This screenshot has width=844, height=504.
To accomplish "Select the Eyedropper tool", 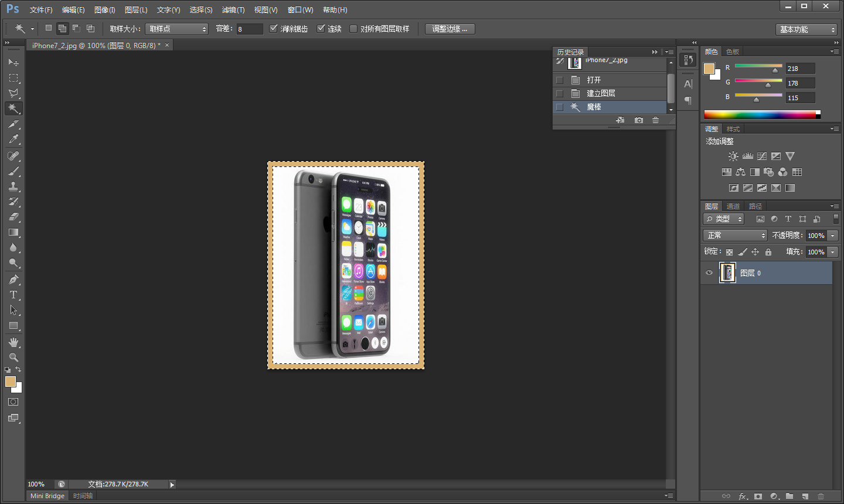I will 13,139.
